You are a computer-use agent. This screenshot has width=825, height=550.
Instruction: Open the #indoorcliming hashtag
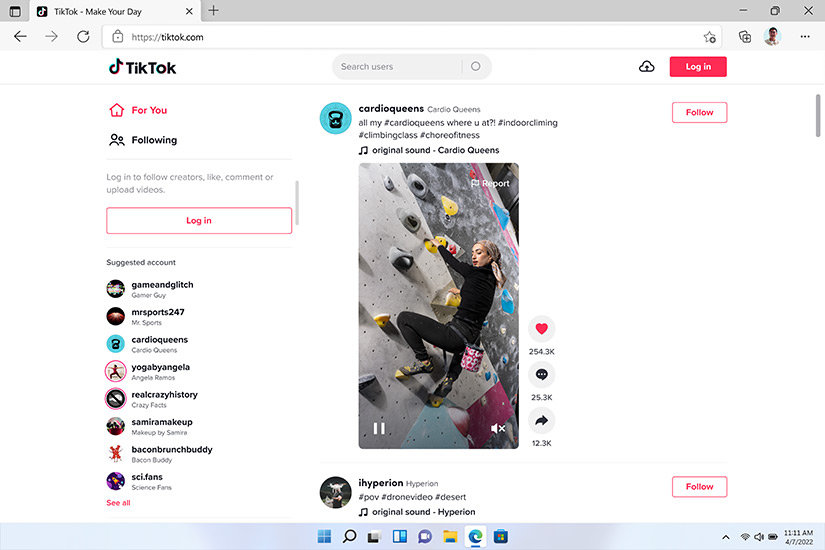click(527, 123)
